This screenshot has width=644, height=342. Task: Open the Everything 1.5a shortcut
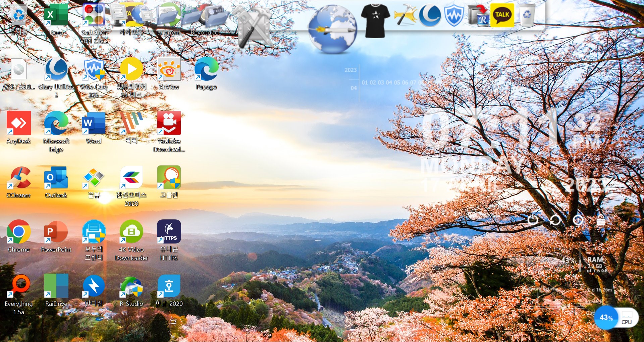[x=19, y=295]
